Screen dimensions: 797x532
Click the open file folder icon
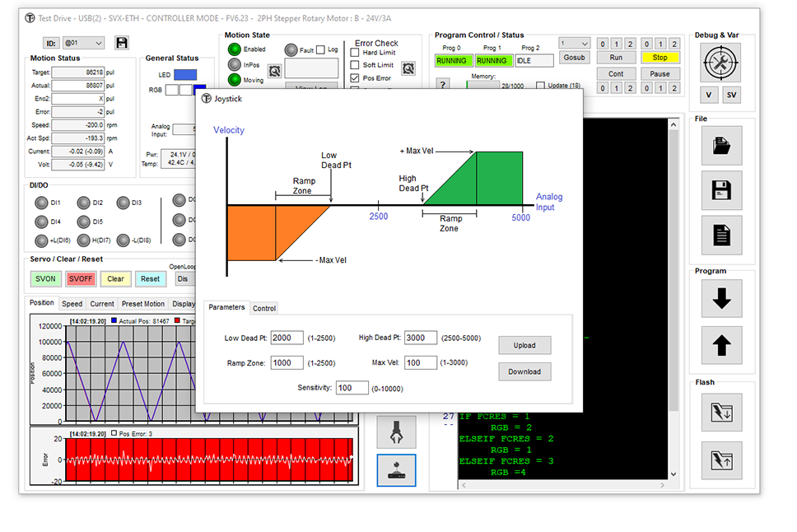721,146
